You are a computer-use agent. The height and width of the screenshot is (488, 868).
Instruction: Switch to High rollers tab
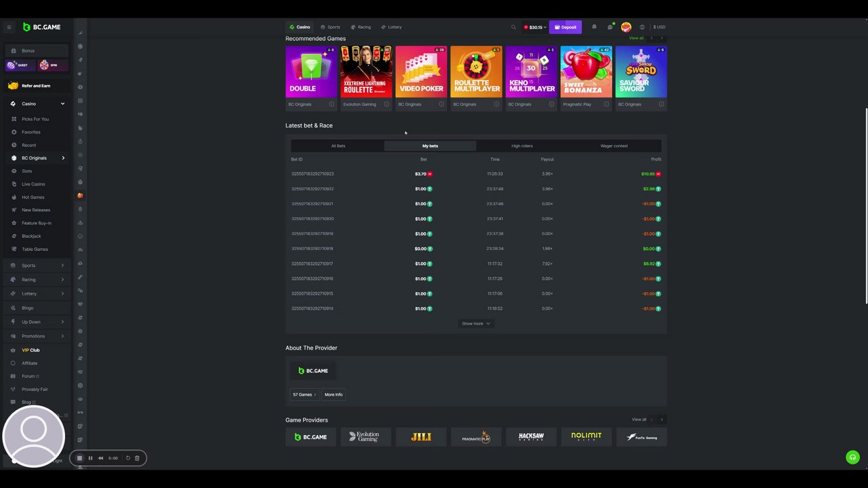tap(522, 146)
